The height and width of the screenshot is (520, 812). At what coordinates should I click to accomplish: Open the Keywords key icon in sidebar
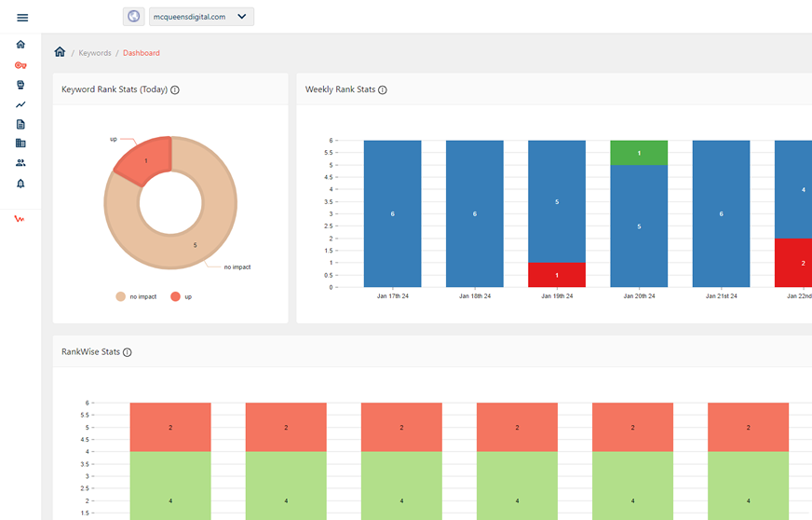[20, 65]
